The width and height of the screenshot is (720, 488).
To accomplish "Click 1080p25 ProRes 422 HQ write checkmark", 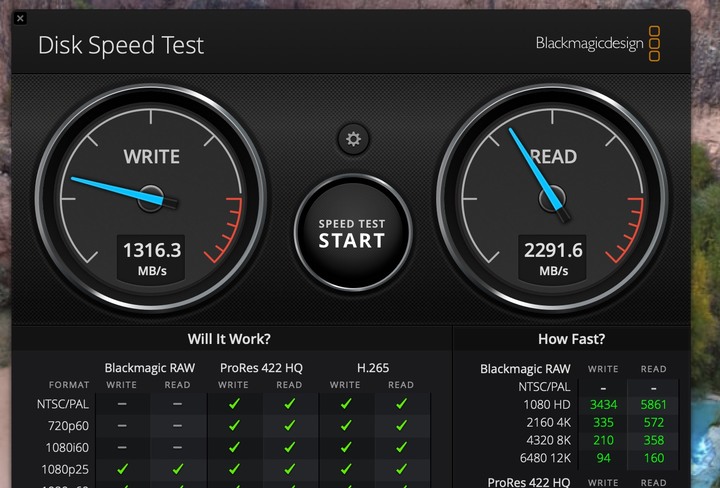I will [x=234, y=469].
